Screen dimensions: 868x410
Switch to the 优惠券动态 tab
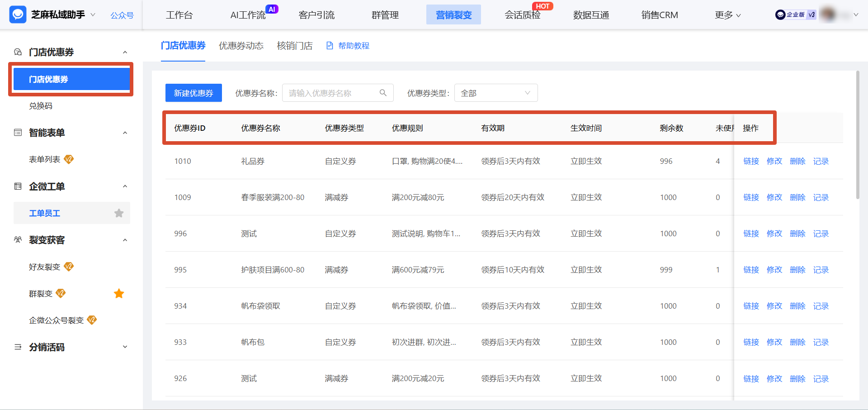[x=241, y=46]
